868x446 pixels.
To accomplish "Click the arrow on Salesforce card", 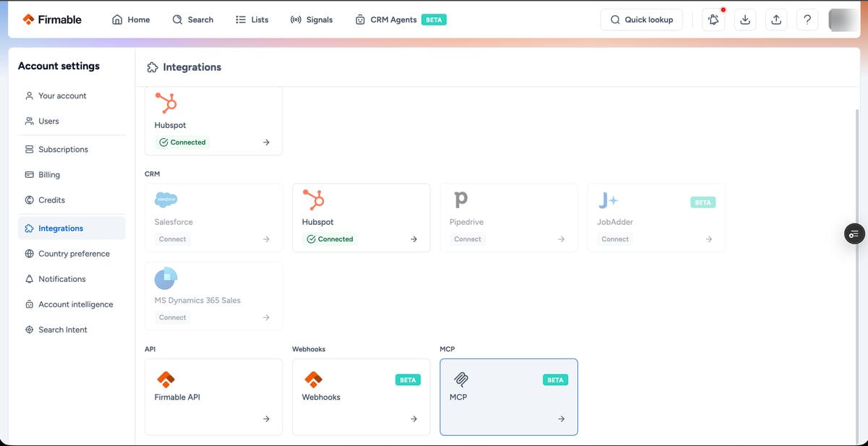I will point(266,239).
